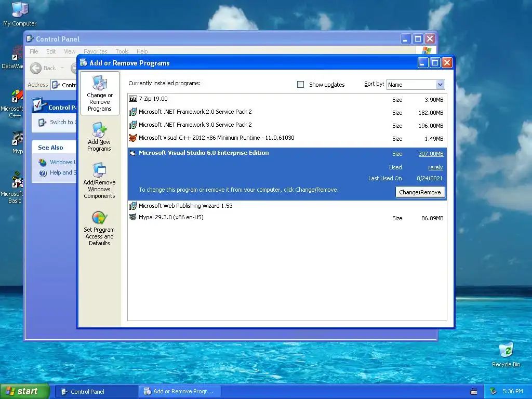The height and width of the screenshot is (399, 532).
Task: Click the 86.89MB size value
Action: [432, 218]
